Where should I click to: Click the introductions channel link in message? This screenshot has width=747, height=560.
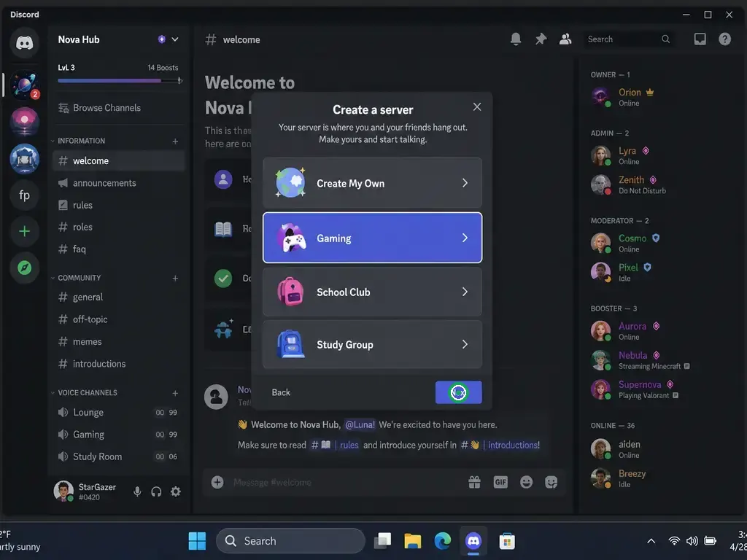coord(500,446)
